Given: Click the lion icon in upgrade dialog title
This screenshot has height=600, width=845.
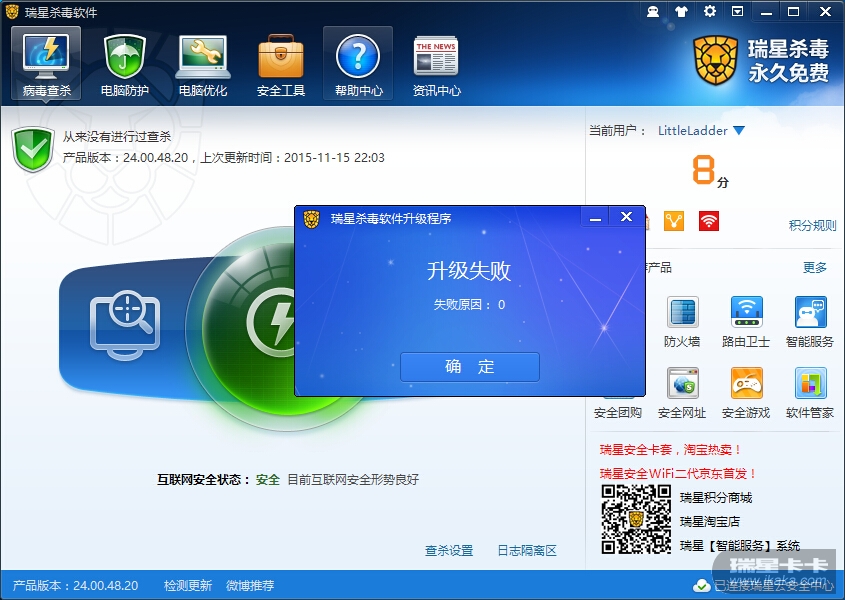Looking at the screenshot, I should click(x=311, y=219).
